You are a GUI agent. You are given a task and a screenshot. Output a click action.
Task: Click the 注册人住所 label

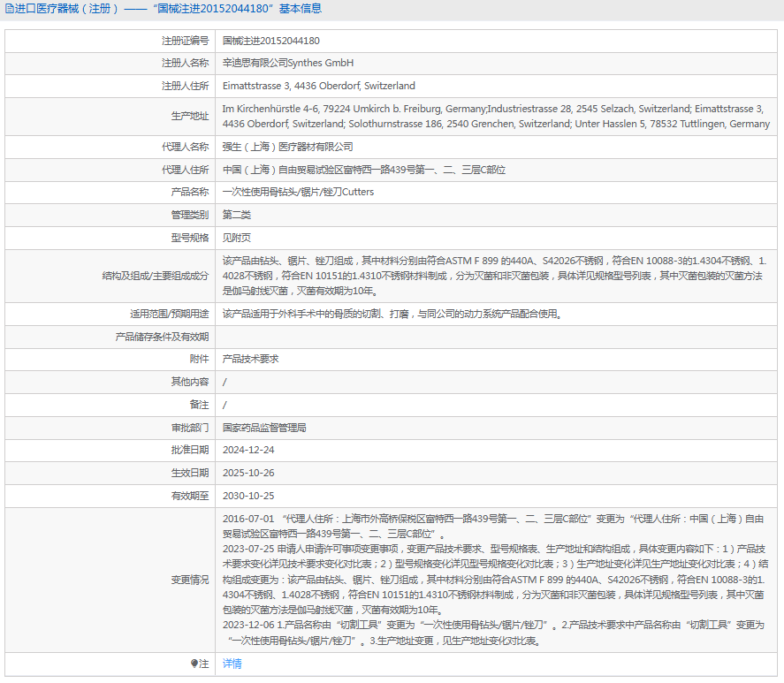[185, 86]
